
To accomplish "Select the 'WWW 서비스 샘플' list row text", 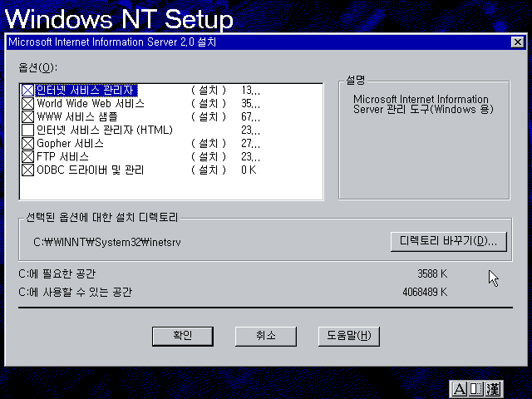I will [77, 116].
